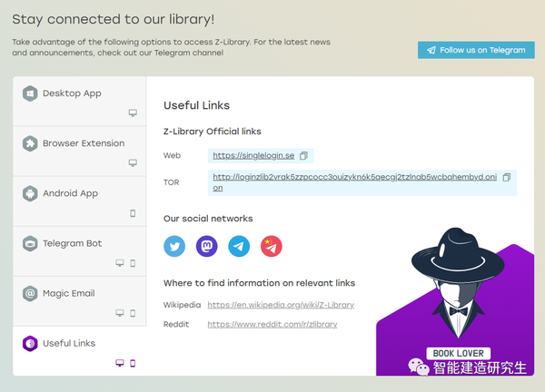The height and width of the screenshot is (392, 545).
Task: Click the paper plane icon in Telegram button
Action: click(431, 50)
